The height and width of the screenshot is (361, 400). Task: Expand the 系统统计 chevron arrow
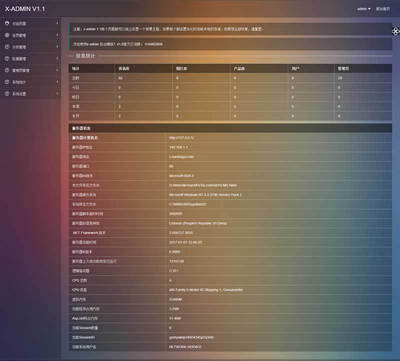point(57,82)
